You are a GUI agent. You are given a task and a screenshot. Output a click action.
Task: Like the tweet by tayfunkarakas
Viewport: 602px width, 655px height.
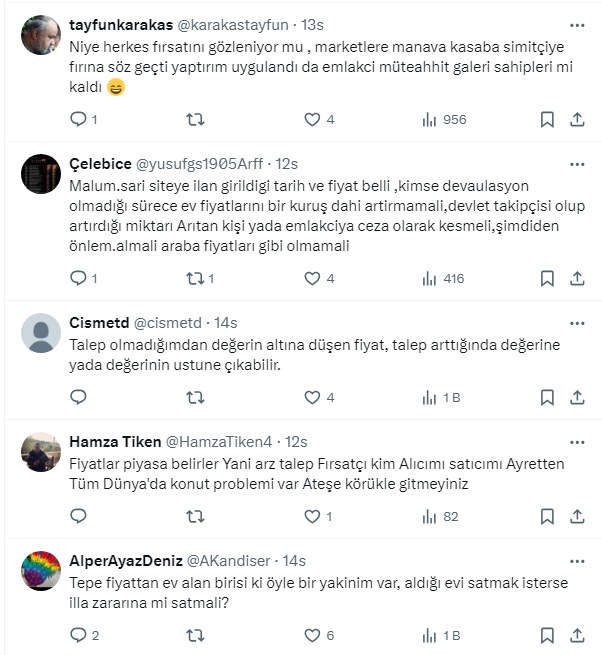[x=311, y=119]
